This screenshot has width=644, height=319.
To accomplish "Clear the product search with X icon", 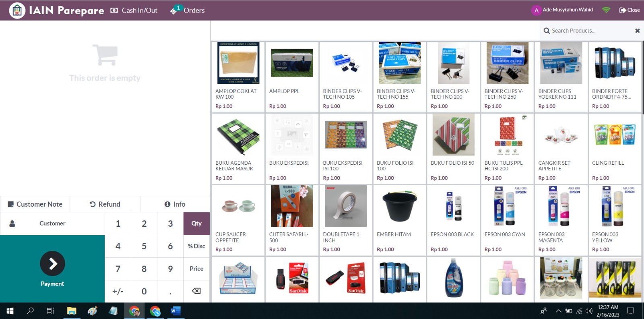I will [637, 31].
